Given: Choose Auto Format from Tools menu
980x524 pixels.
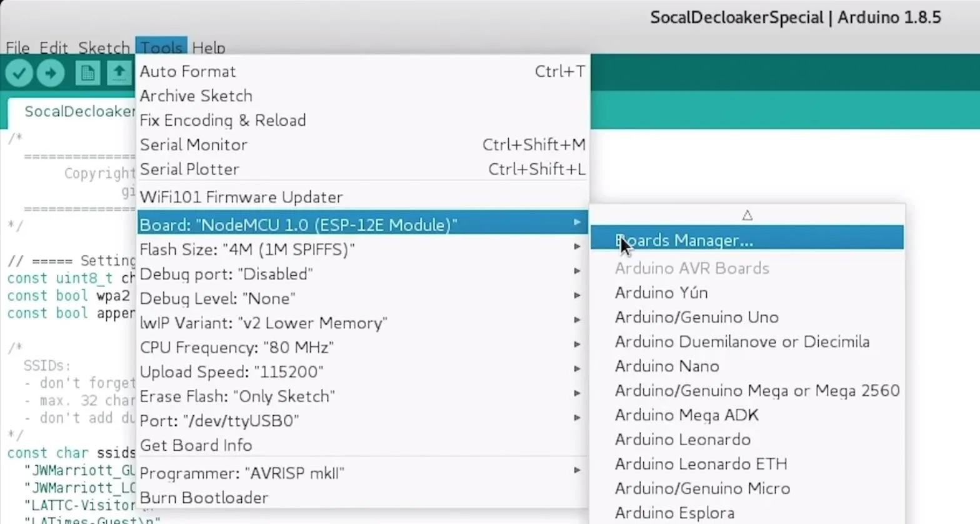Looking at the screenshot, I should [x=362, y=71].
